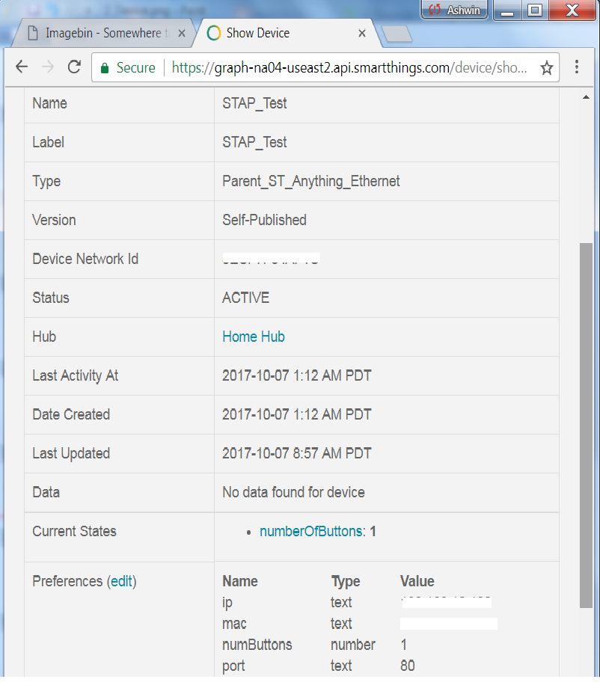Image resolution: width=600 pixels, height=700 pixels.
Task: Focus the address bar URL
Action: (349, 68)
